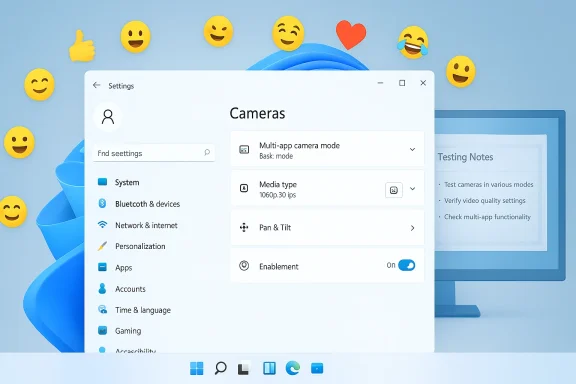Image resolution: width=576 pixels, height=384 pixels.
Task: Toggle the Enablement switch off
Action: tap(406, 265)
